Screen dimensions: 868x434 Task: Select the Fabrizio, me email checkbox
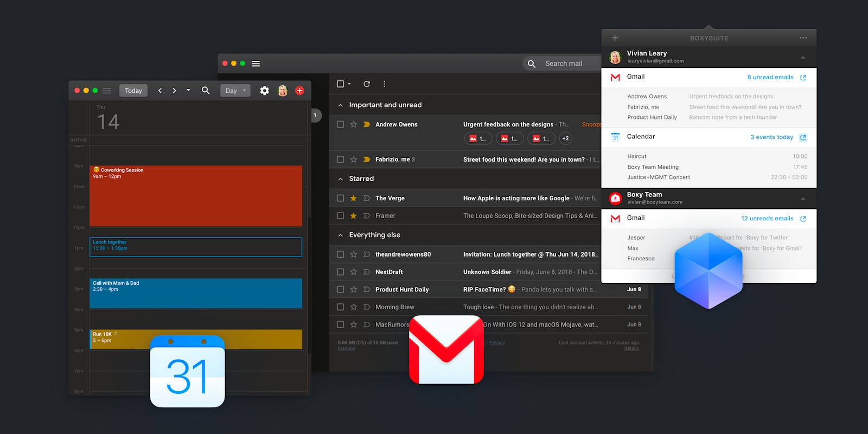[340, 159]
